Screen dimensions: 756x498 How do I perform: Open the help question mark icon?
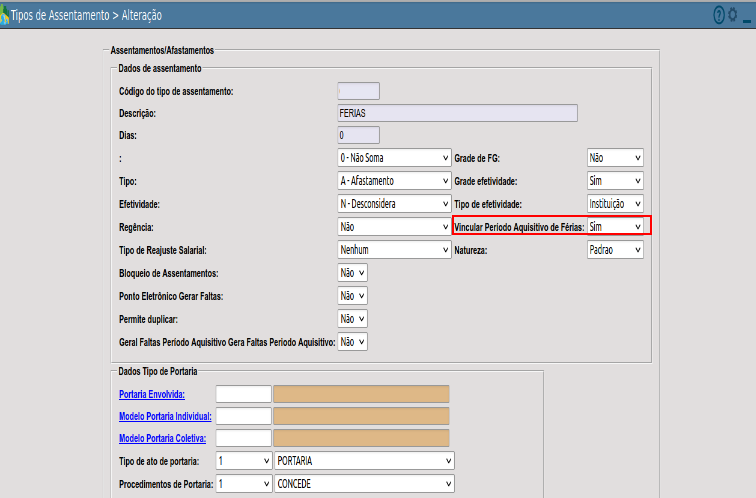[719, 15]
